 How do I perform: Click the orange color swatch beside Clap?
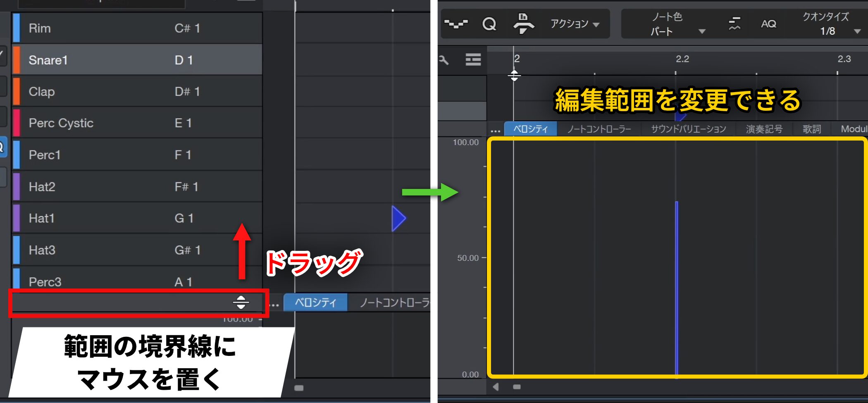click(17, 92)
